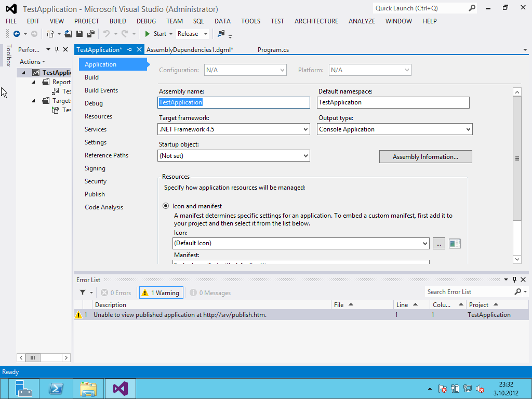Click the Quick Launch search magnifier icon
Viewport: 532px width, 399px height.
pyautogui.click(x=472, y=8)
